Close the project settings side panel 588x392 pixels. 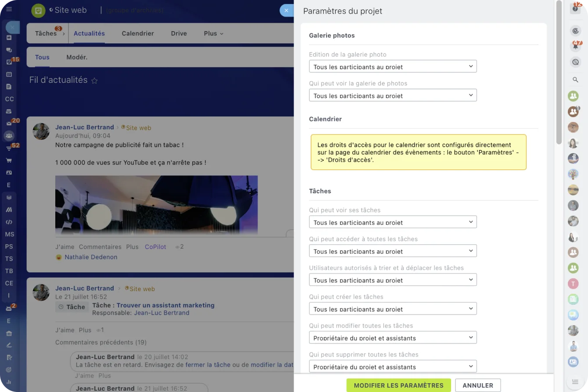click(286, 10)
